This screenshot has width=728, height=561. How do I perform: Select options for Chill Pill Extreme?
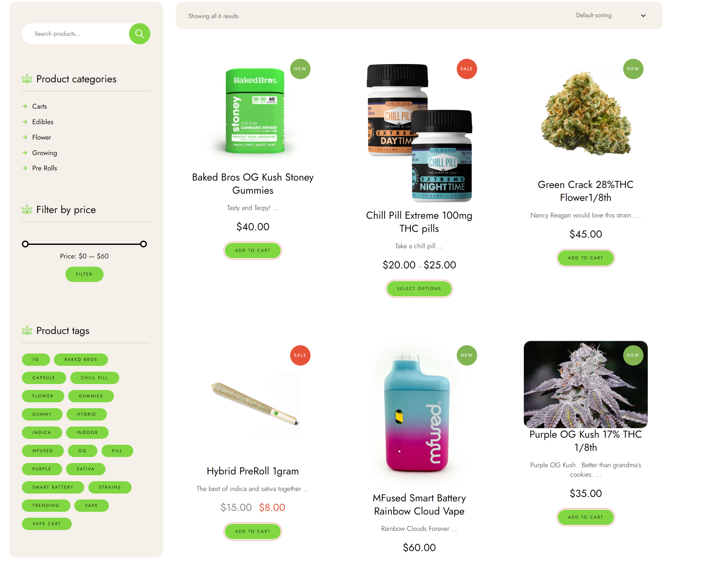tap(419, 289)
